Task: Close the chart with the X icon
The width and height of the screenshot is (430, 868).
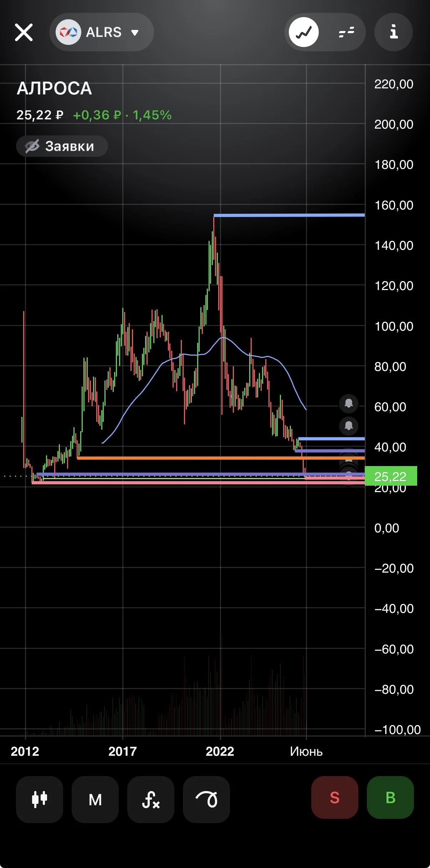Action: pos(24,32)
